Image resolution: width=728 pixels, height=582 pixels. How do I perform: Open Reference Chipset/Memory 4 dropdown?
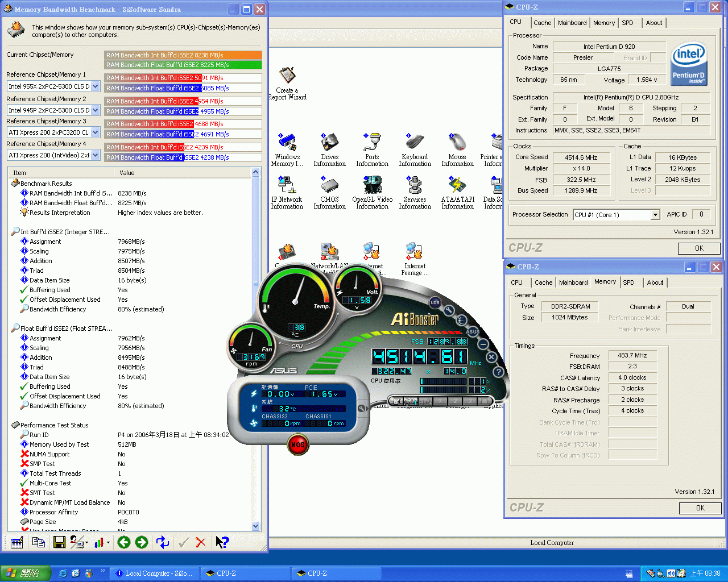point(96,155)
